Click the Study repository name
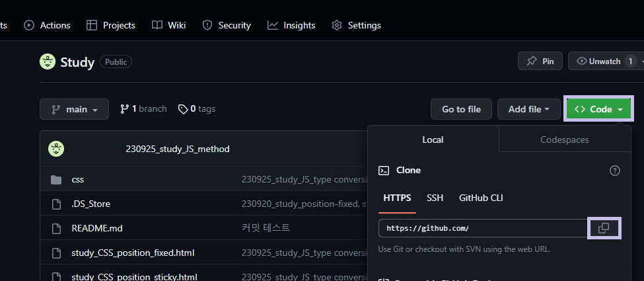 coord(78,63)
